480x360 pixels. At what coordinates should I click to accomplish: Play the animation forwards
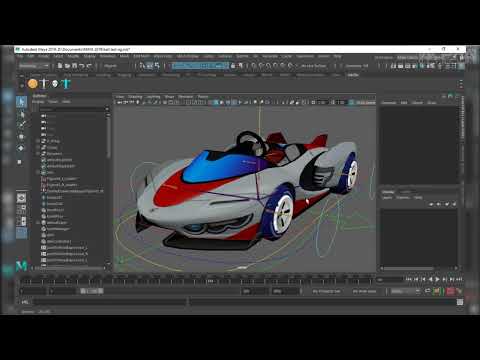pos(437,279)
